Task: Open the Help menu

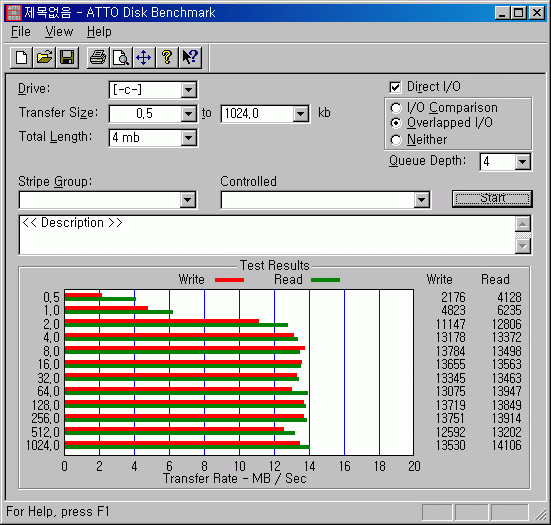Action: (x=99, y=32)
